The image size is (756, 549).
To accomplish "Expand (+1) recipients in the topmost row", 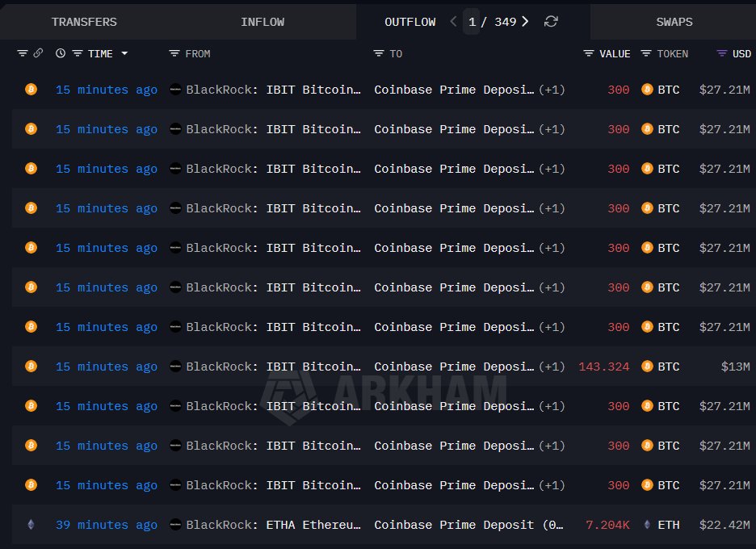I will pyautogui.click(x=552, y=90).
